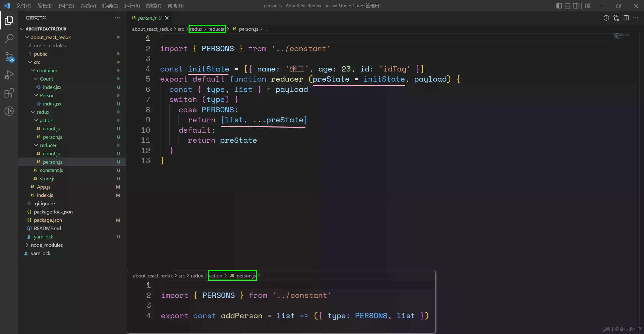Screen dimensions: 644x334
Task: Click line number 13 in editor gutter
Action: [x=145, y=161]
